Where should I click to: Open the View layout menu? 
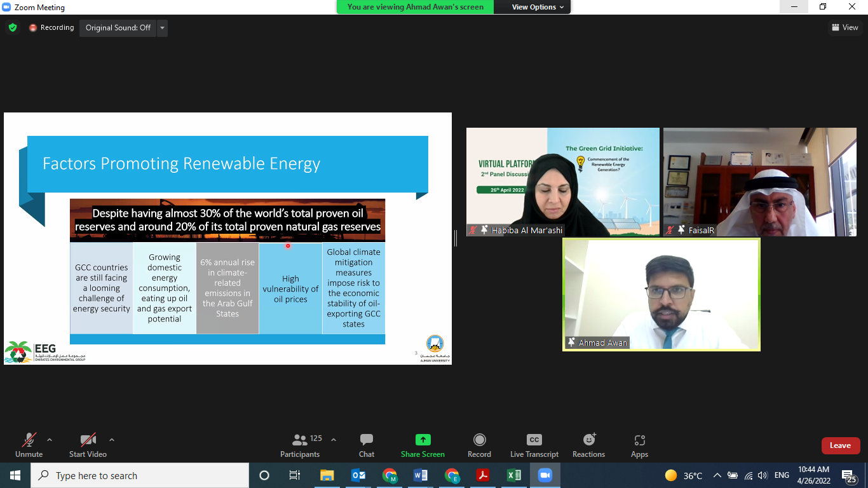pos(844,27)
